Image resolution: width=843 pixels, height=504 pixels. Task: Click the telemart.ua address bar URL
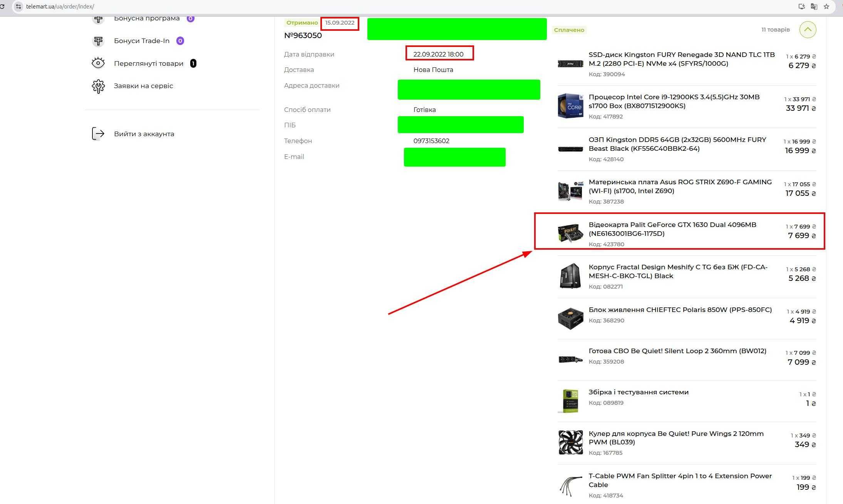click(x=60, y=7)
